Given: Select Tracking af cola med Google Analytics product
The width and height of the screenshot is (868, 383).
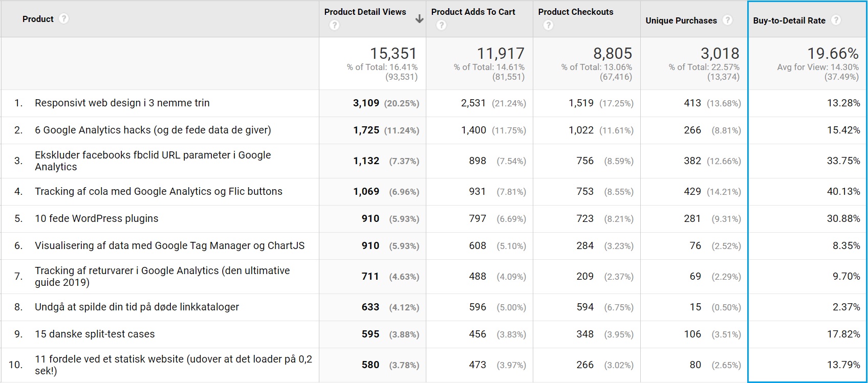Looking at the screenshot, I should pyautogui.click(x=158, y=191).
